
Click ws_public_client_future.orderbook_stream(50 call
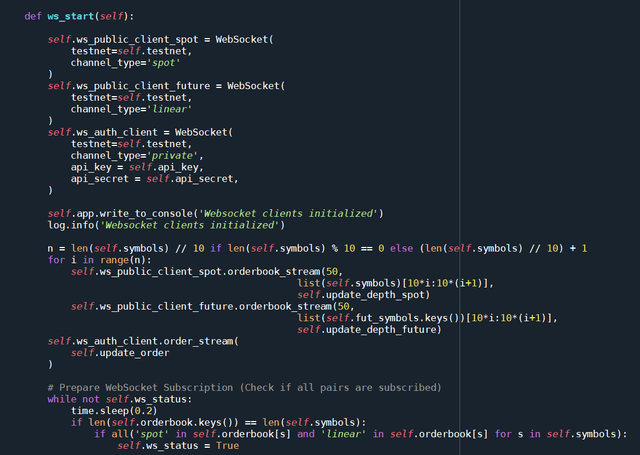pyautogui.click(x=212, y=306)
